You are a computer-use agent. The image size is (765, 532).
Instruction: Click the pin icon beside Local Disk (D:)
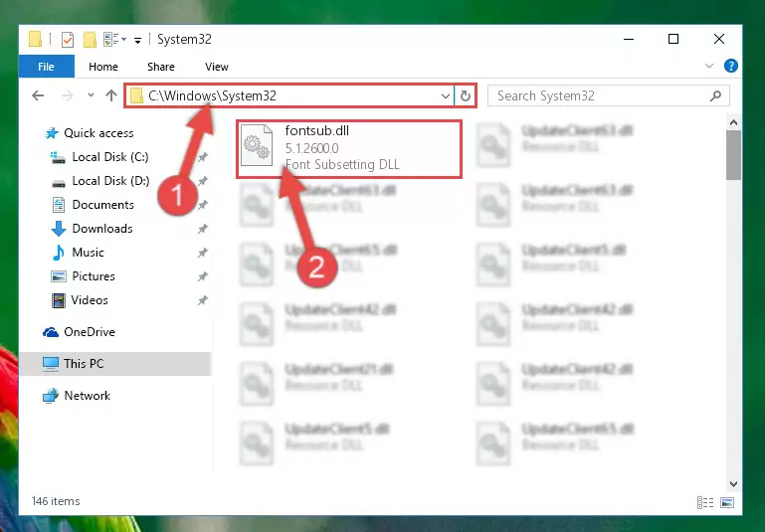[x=203, y=181]
